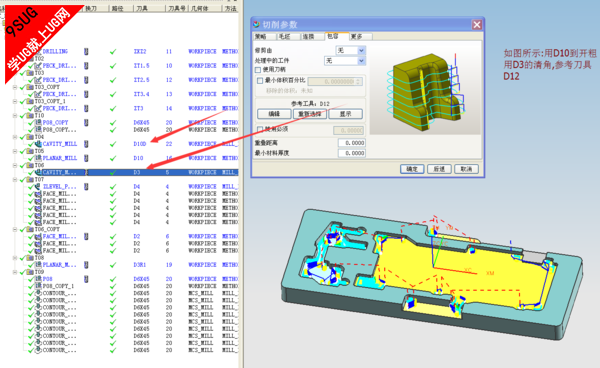Select the PLANAR_M operation icon under T08
The height and width of the screenshot is (368, 600).
click(38, 265)
